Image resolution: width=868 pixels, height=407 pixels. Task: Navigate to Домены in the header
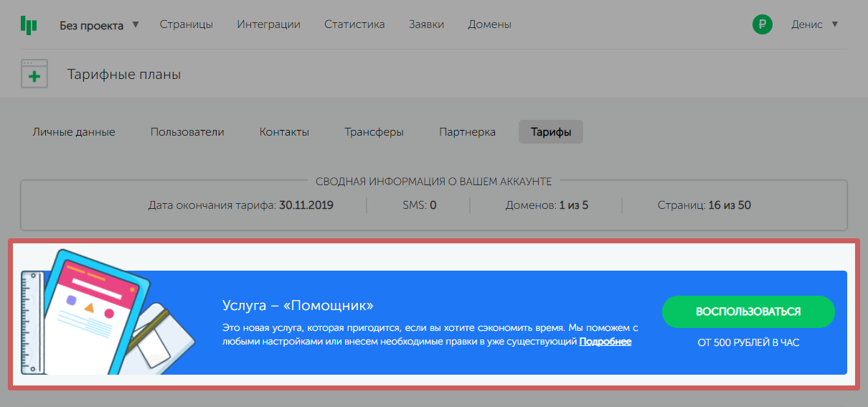(489, 24)
